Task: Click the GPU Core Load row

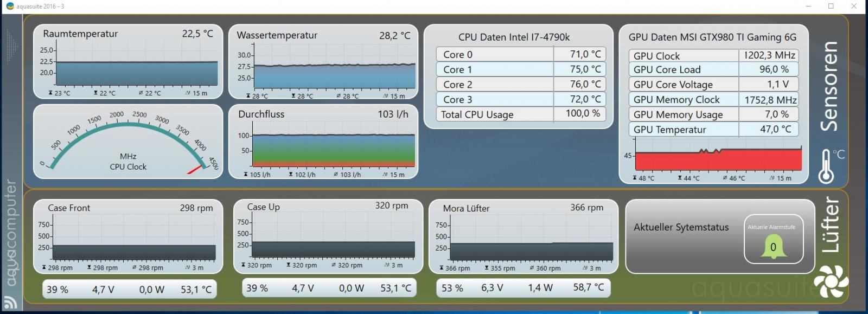Action: click(x=713, y=69)
